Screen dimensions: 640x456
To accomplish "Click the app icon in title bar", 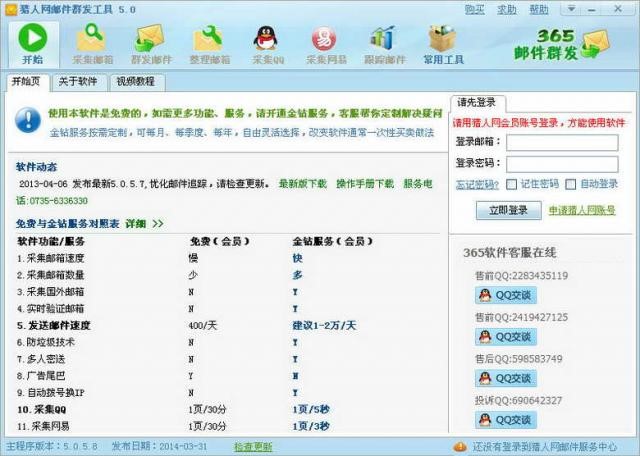I will coord(10,9).
